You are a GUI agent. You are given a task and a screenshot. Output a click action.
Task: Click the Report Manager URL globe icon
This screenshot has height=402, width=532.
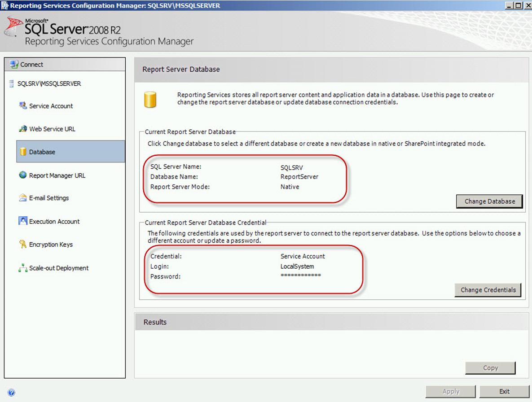(23, 175)
